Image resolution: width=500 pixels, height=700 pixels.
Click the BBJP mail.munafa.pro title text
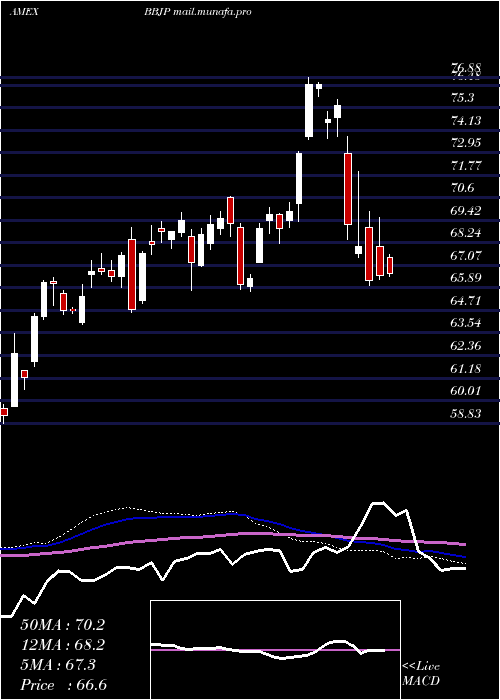click(197, 12)
